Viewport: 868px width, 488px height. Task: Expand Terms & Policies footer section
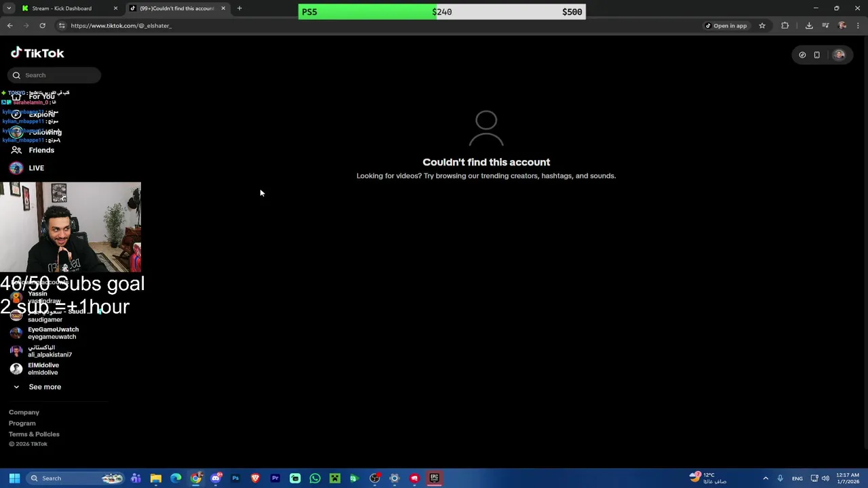click(34, 434)
